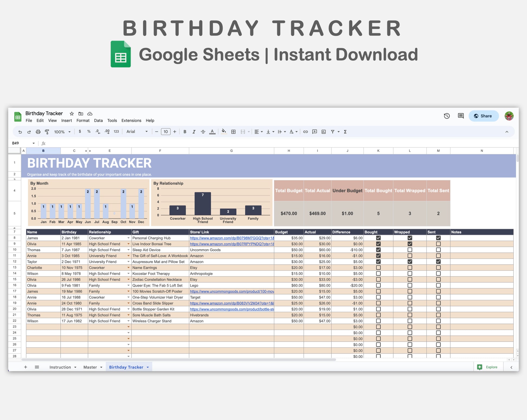Image resolution: width=527 pixels, height=420 pixels.
Task: Open the fill color tool
Action: pos(224,132)
